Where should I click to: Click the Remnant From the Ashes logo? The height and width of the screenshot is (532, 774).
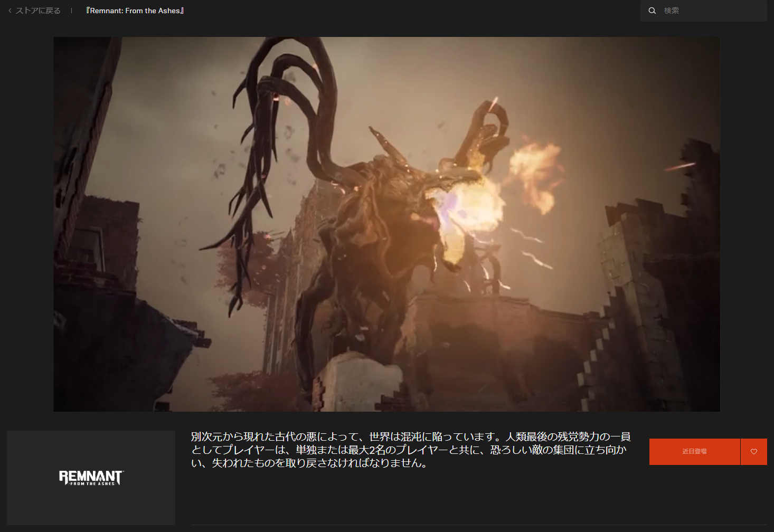click(91, 478)
